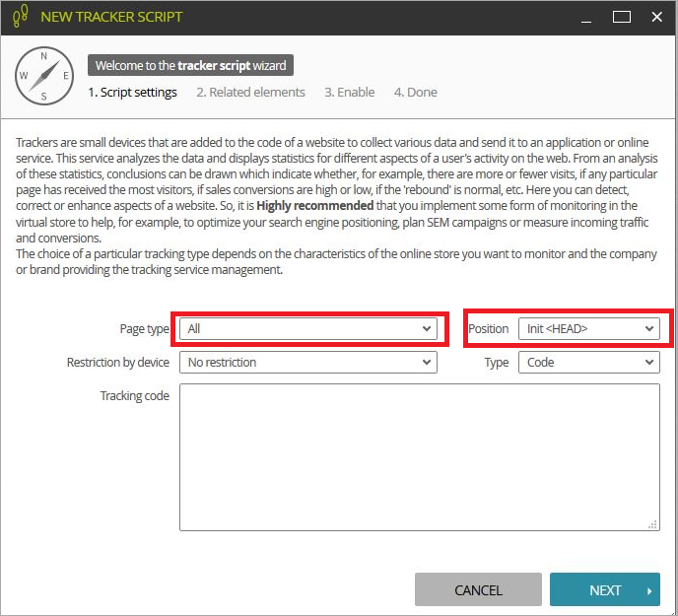Click the Tracking code box resize handle
The height and width of the screenshot is (616, 678).
[653, 525]
